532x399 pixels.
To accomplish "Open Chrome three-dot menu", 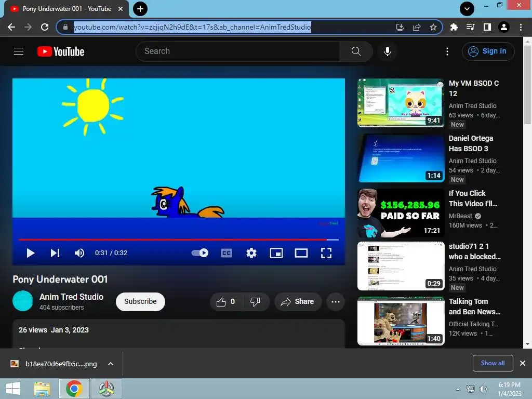I will coord(521,27).
